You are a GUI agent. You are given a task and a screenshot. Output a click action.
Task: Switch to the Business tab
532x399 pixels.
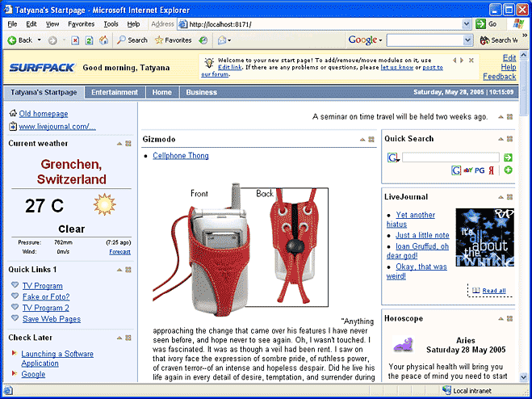202,92
